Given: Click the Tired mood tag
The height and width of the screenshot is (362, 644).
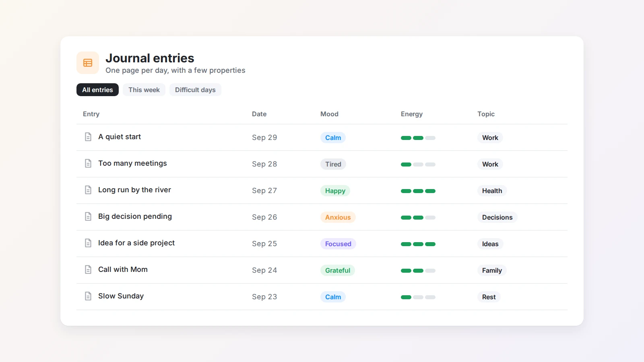Looking at the screenshot, I should pos(333,164).
